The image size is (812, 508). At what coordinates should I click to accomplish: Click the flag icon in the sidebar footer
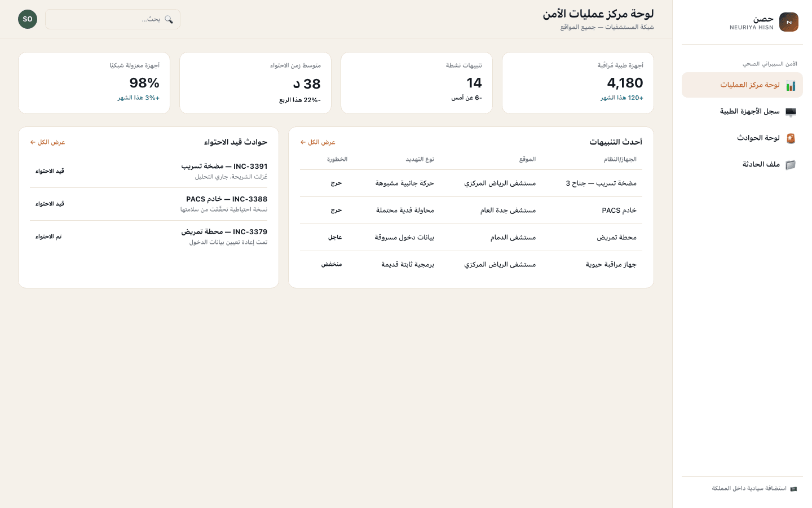pos(793,489)
